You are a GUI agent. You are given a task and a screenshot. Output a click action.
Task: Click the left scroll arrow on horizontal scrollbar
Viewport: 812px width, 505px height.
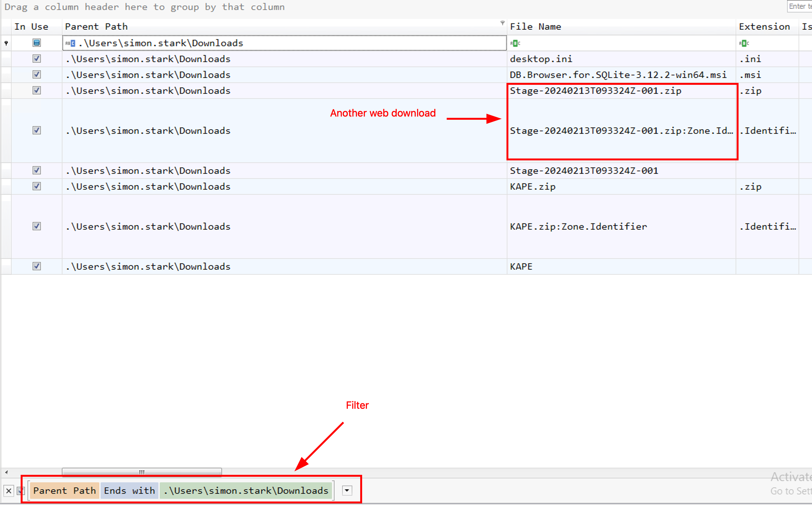[6, 472]
